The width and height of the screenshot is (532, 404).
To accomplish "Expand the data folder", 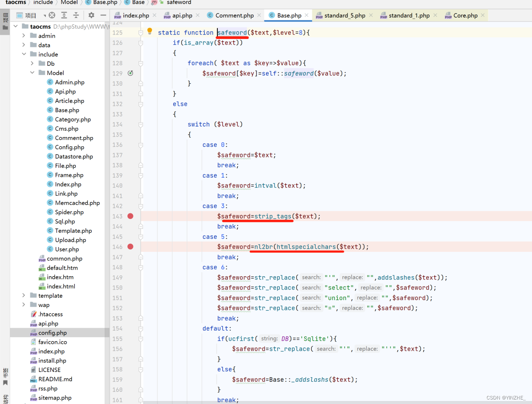I will (x=24, y=45).
